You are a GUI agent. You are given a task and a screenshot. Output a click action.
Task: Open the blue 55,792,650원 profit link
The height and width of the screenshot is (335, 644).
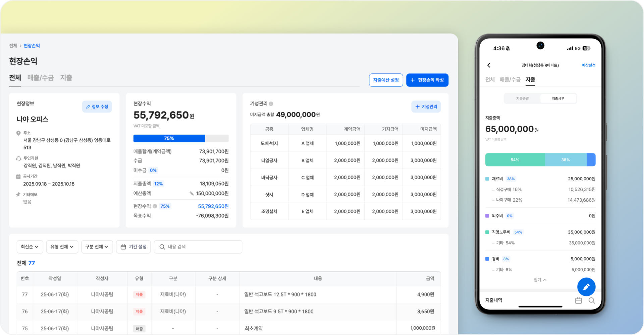[x=213, y=206]
